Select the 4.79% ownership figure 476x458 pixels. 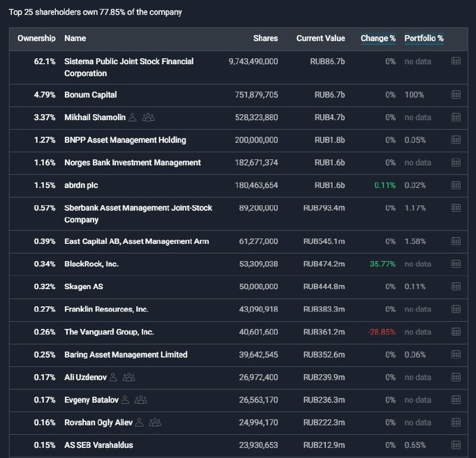tap(45, 95)
